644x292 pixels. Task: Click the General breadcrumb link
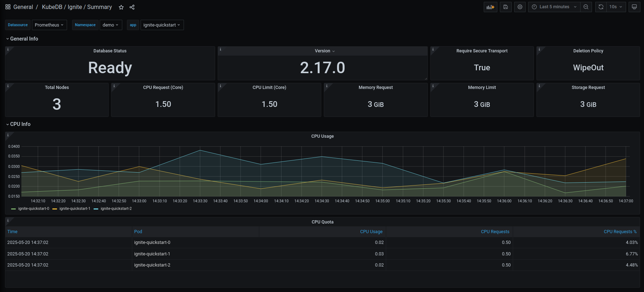pyautogui.click(x=23, y=7)
